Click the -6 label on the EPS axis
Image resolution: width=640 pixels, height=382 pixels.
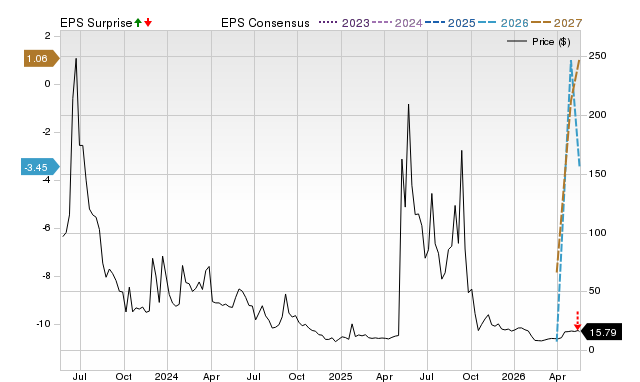pyautogui.click(x=46, y=228)
